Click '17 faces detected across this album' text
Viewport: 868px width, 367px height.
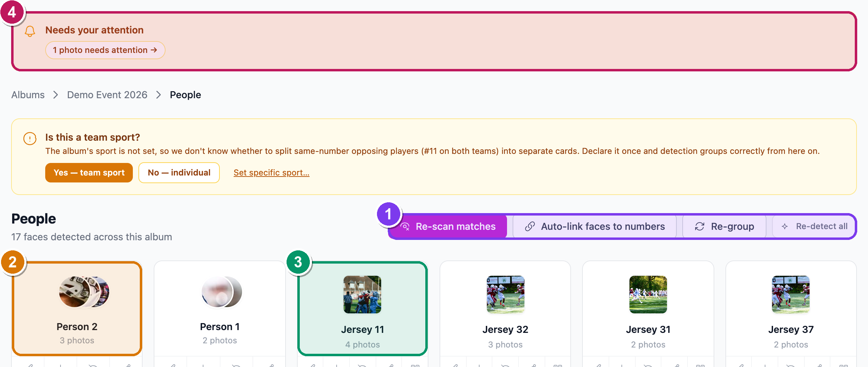[x=92, y=237]
